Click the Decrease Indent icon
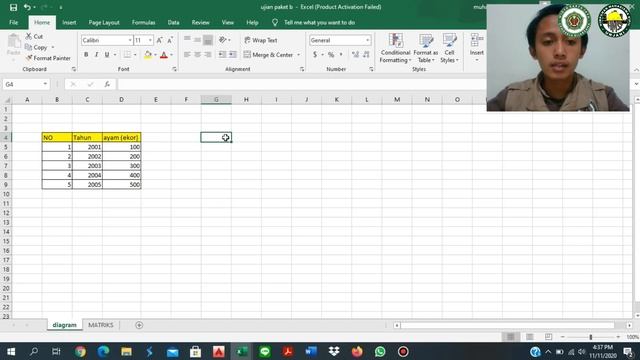 tap(222, 55)
